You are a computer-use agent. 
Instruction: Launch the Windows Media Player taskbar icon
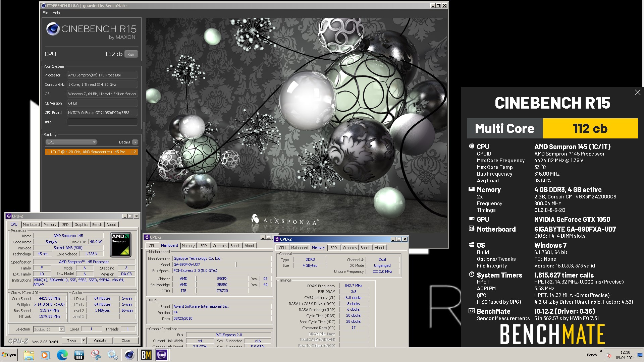[x=45, y=355]
